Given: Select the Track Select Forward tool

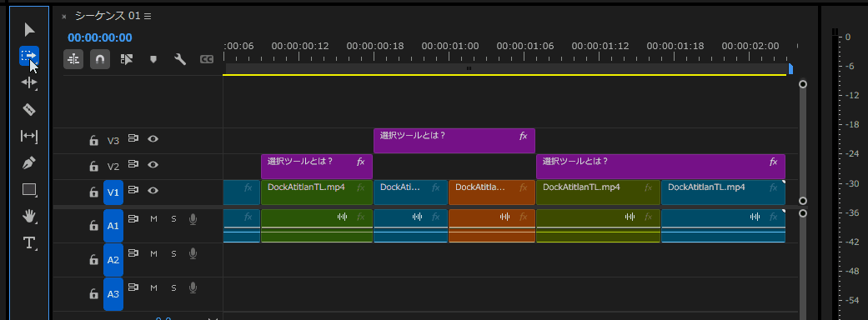Looking at the screenshot, I should point(29,55).
